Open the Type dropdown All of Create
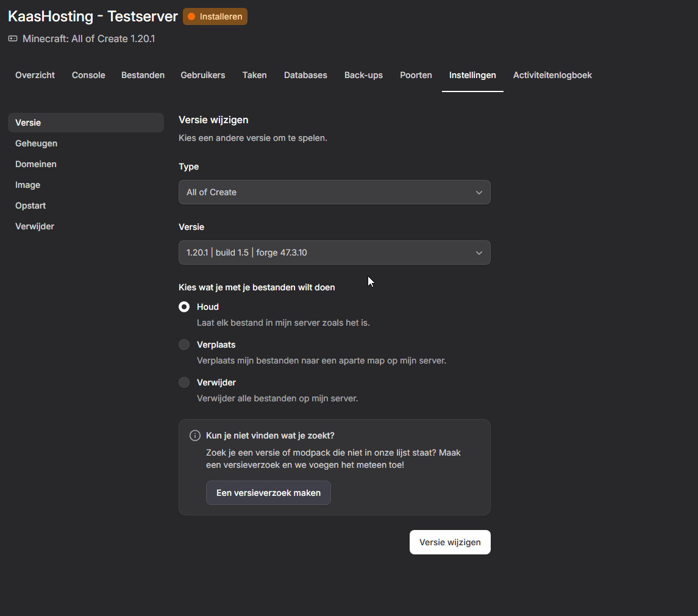 tap(333, 192)
